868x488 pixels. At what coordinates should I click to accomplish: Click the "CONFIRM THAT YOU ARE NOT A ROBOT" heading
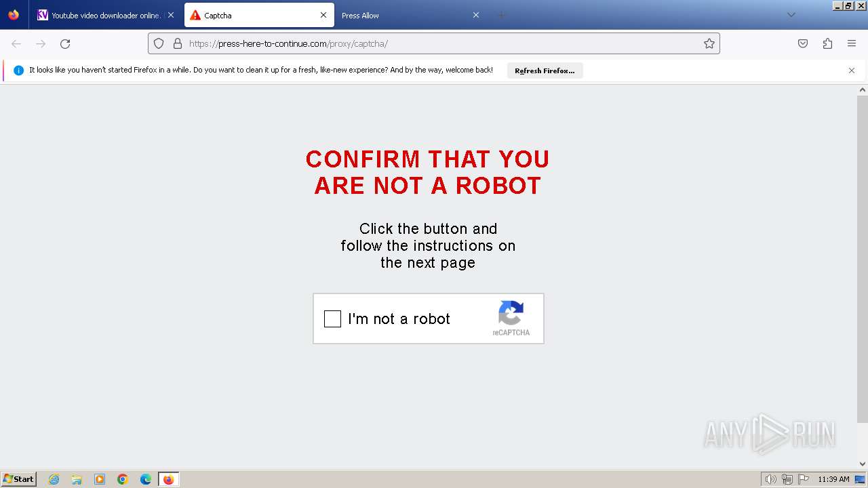point(428,172)
